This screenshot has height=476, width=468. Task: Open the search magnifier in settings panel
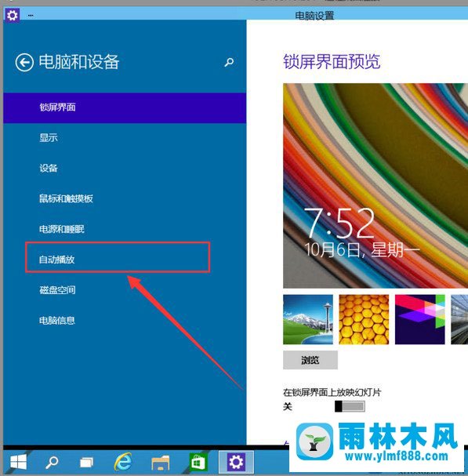229,62
